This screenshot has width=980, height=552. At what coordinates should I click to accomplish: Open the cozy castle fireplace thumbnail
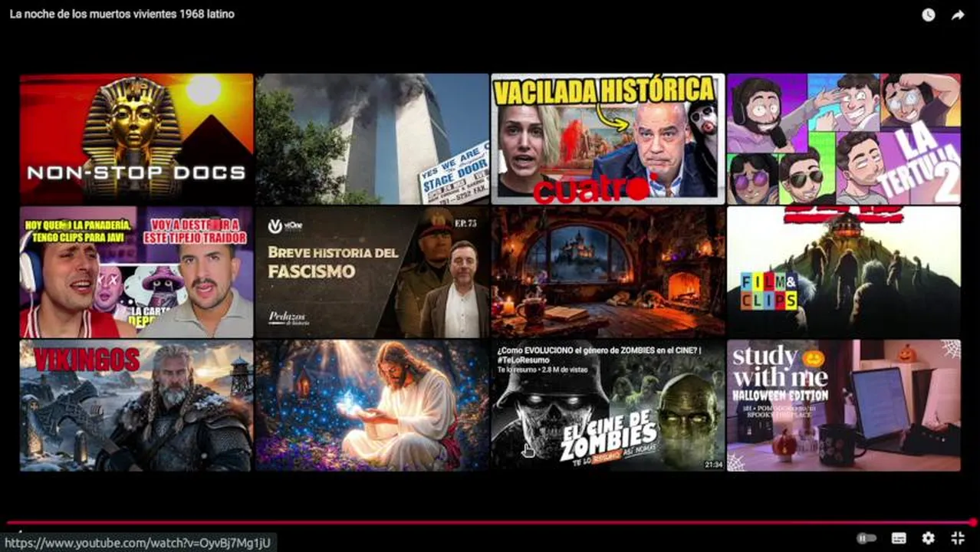607,272
